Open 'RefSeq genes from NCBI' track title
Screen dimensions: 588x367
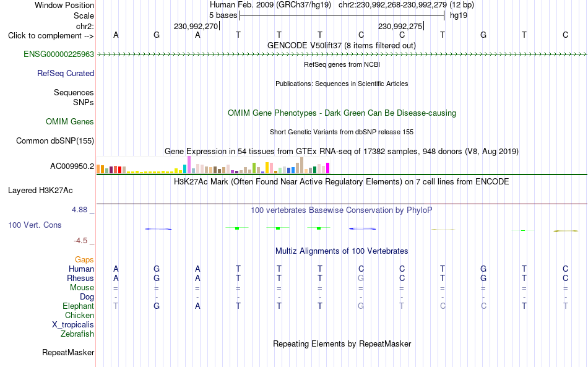[342, 64]
